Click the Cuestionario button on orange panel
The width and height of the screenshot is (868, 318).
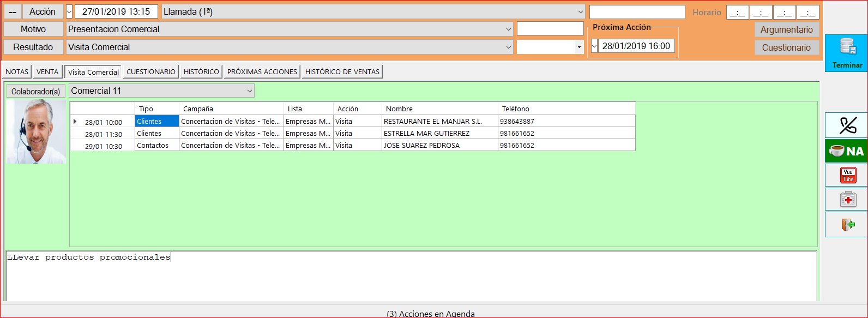(787, 47)
